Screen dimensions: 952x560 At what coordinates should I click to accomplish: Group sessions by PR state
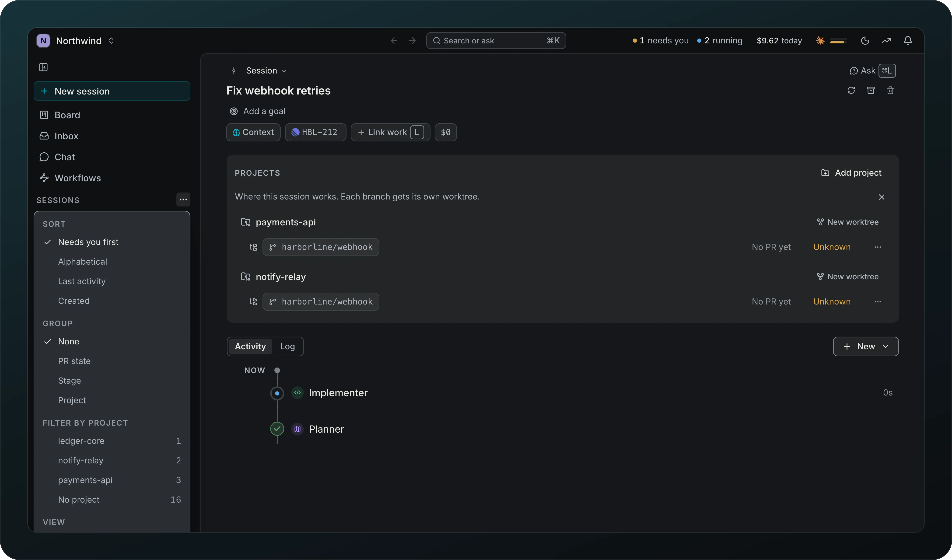pyautogui.click(x=112, y=361)
